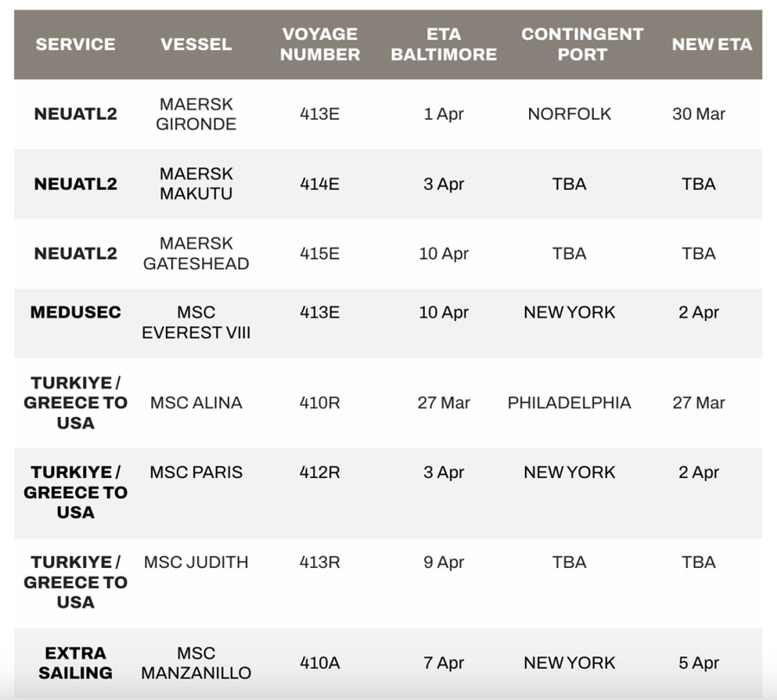Select the VESSEL column header
The image size is (777, 700).
196,44
